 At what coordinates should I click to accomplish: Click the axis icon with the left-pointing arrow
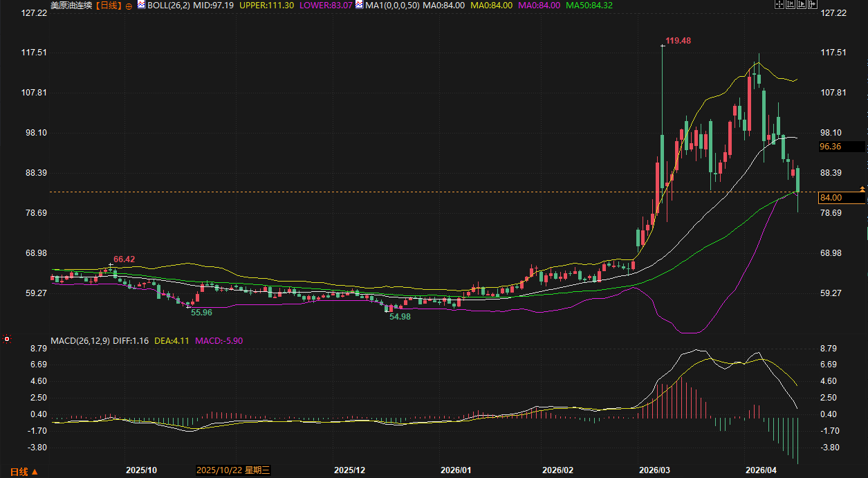point(791,4)
